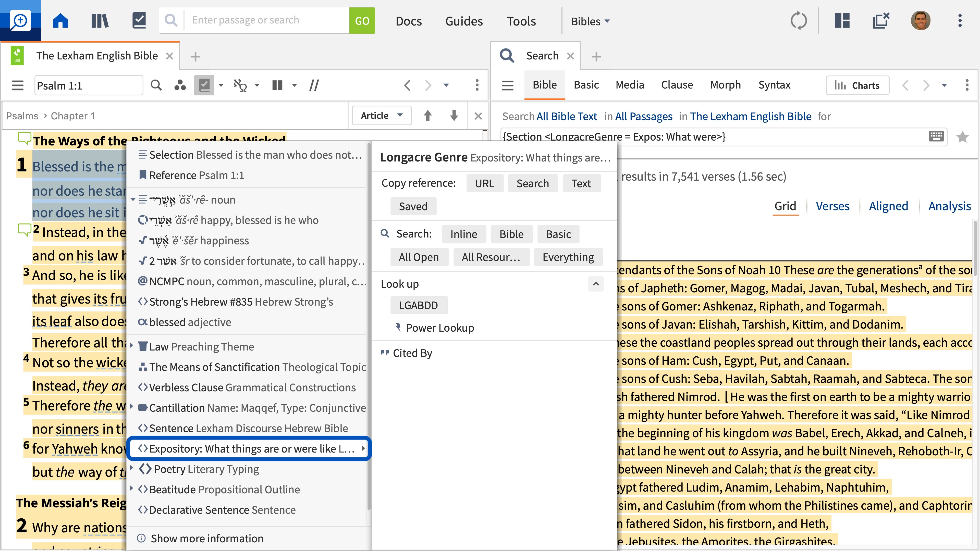Click the close all panels icon
This screenshot has height=551, width=980.
[881, 20]
